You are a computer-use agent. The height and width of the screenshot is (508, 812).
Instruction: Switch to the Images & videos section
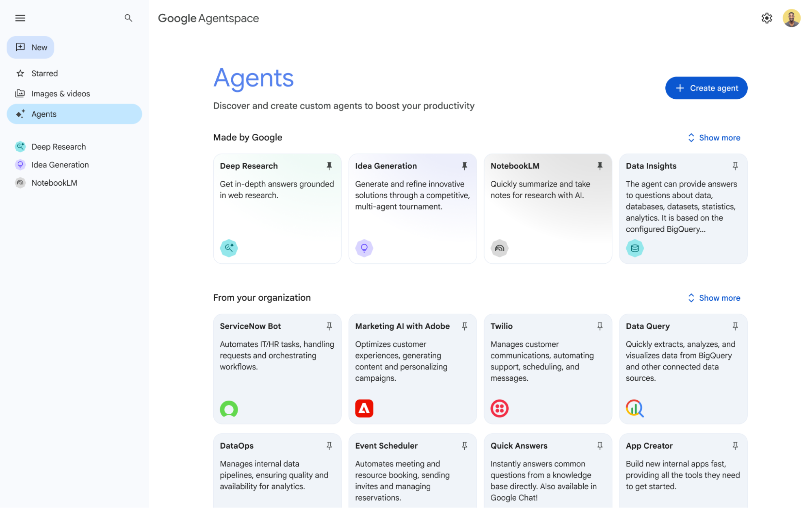pos(61,93)
